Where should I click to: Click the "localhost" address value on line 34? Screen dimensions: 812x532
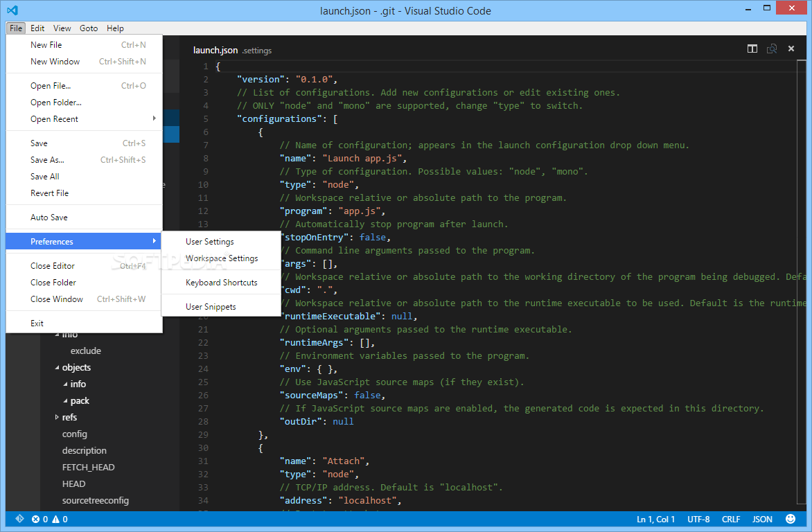point(367,500)
